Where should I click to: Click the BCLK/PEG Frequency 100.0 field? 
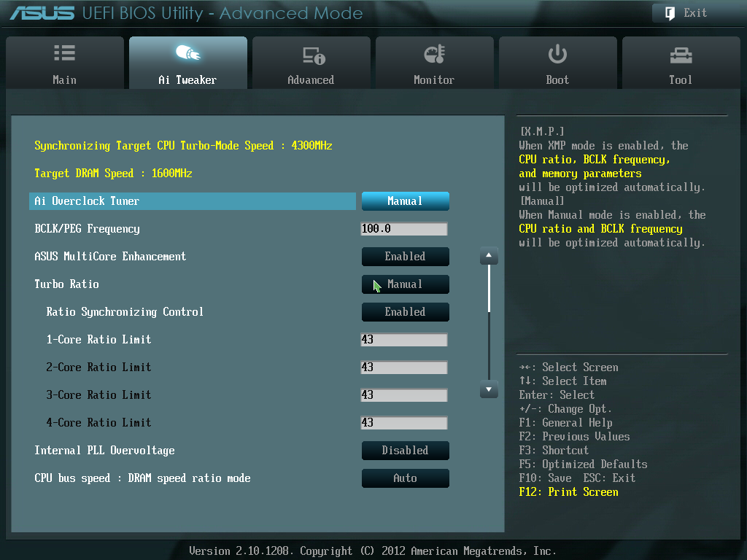(404, 228)
